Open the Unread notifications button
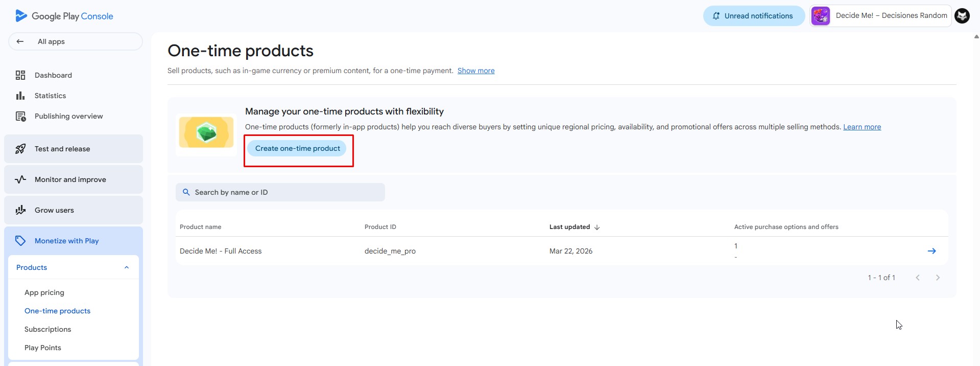Image resolution: width=980 pixels, height=366 pixels. pos(754,16)
